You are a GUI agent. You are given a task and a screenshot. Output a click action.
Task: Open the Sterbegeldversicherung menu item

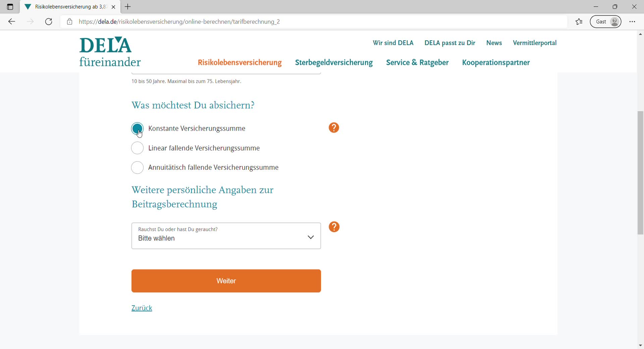[x=334, y=63]
